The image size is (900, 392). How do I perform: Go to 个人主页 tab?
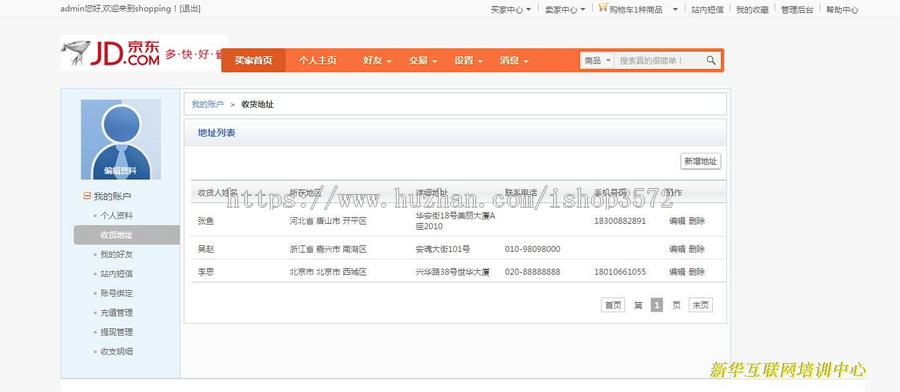[x=317, y=60]
